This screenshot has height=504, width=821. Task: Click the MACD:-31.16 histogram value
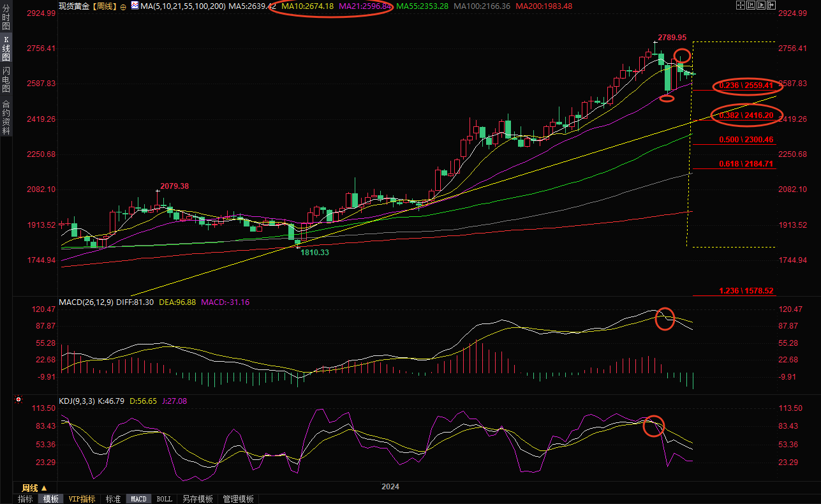[225, 302]
